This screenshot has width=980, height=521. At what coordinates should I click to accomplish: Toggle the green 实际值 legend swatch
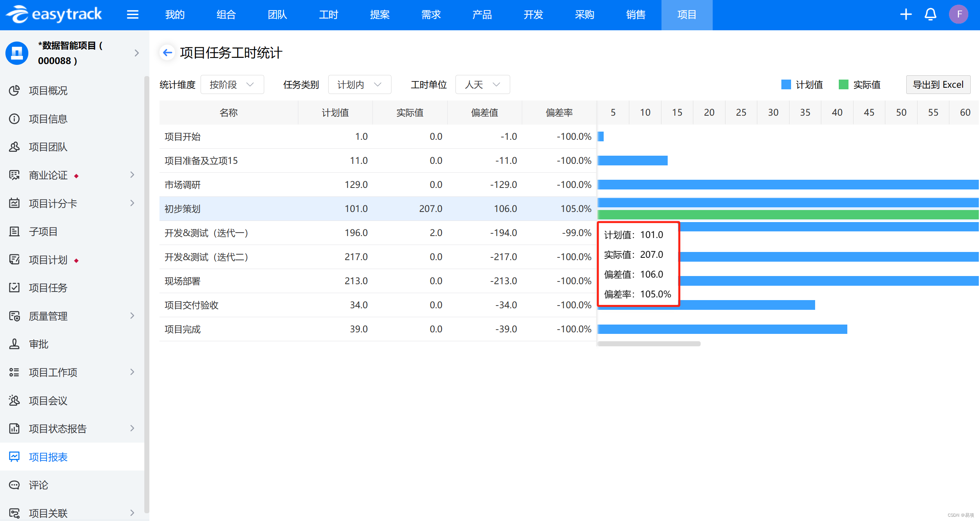pos(843,85)
